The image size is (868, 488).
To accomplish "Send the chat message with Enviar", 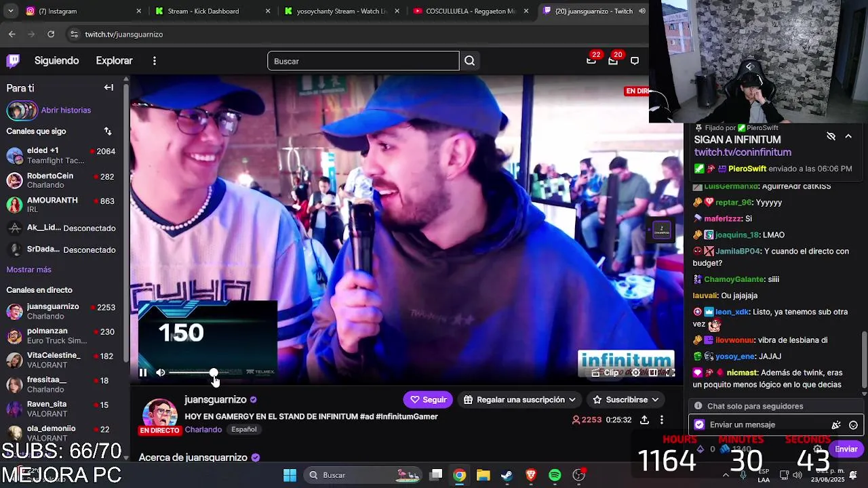I will coord(846,449).
